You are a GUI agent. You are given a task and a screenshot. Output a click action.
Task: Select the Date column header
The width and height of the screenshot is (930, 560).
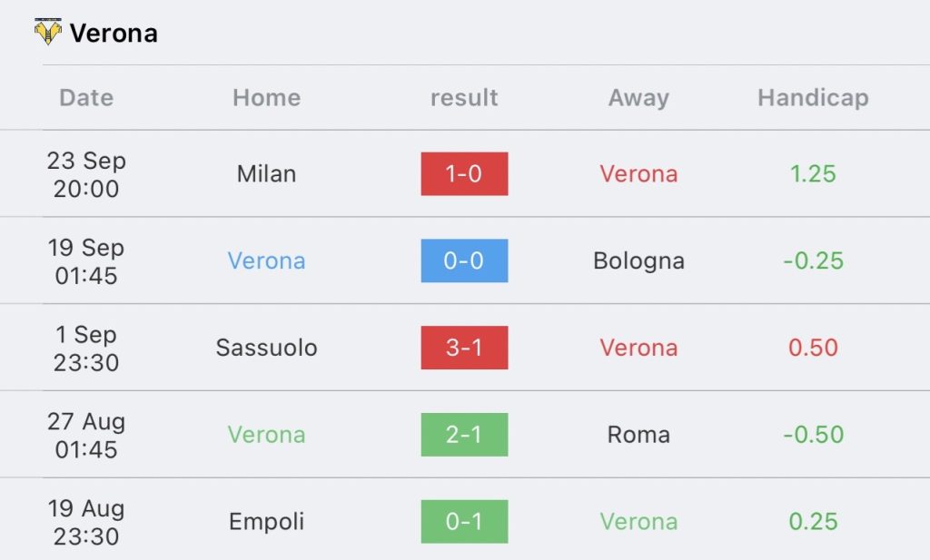pyautogui.click(x=86, y=98)
